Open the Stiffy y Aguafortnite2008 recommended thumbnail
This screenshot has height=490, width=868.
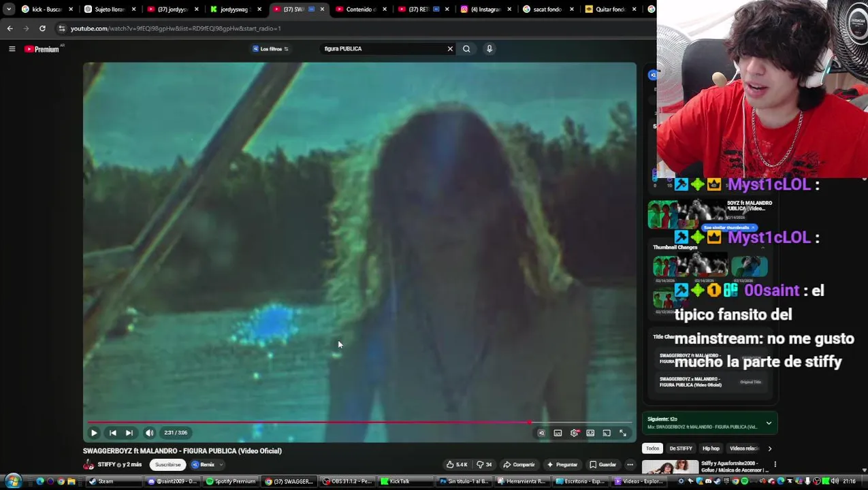click(670, 467)
